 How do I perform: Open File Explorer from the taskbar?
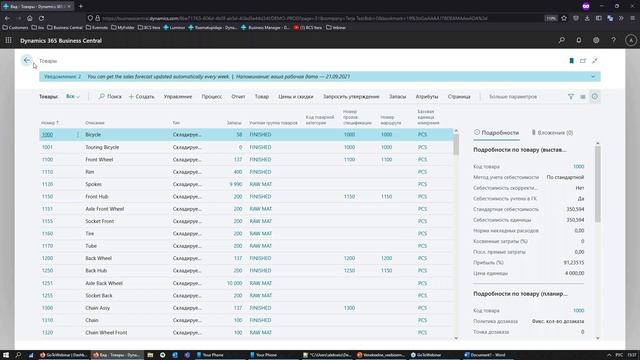[150, 355]
